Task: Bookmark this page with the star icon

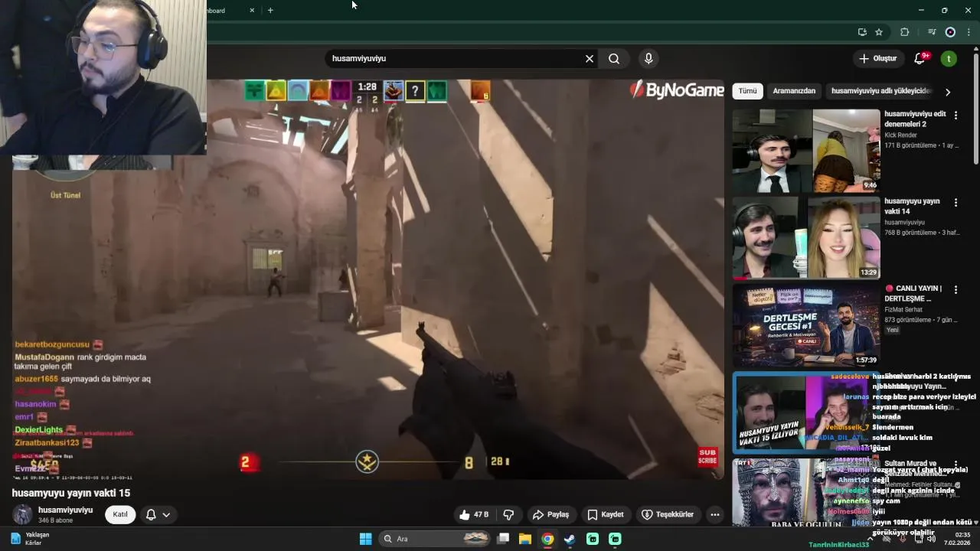Action: 879,32
